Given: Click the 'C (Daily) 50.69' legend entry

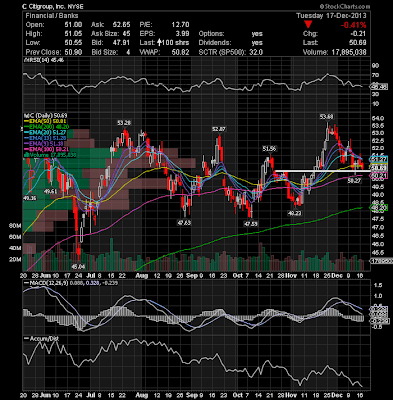Looking at the screenshot, I should coord(46,115).
